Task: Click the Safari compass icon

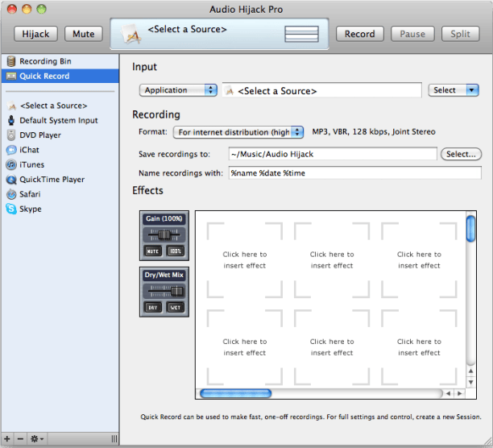Action: (x=11, y=194)
